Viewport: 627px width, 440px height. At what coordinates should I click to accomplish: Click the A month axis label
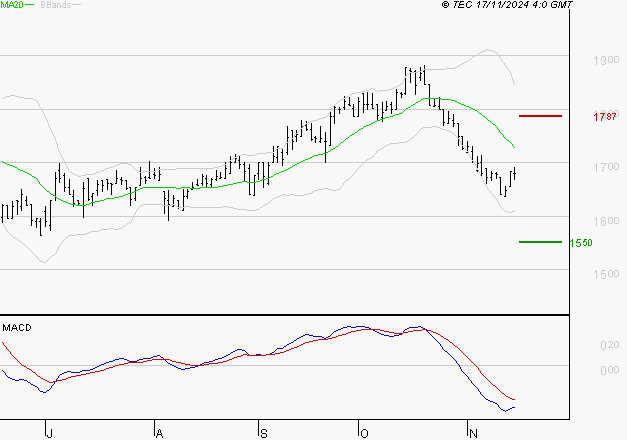160,434
